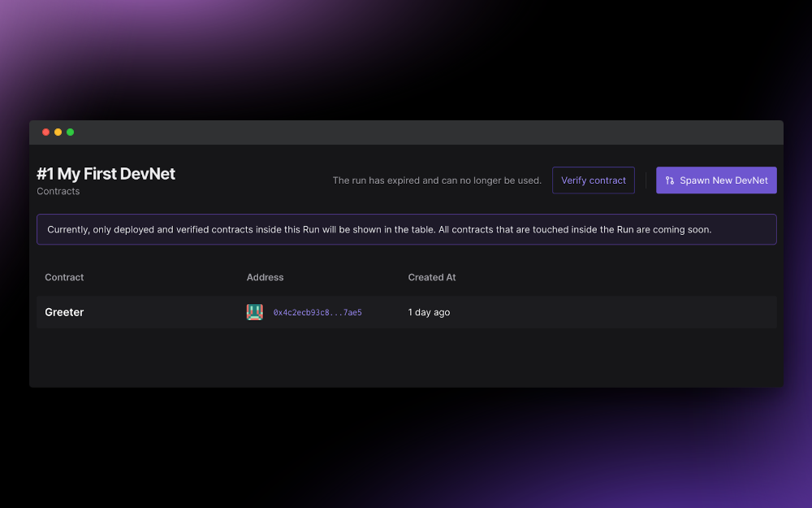Click the 1 day ago timestamp
The image size is (812, 508).
(429, 312)
